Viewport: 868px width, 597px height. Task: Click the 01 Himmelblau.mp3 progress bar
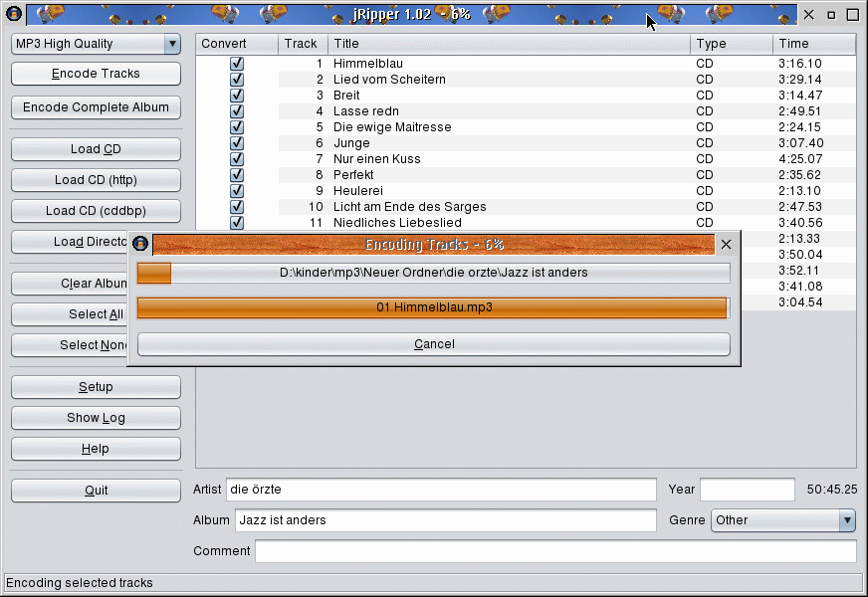(434, 307)
